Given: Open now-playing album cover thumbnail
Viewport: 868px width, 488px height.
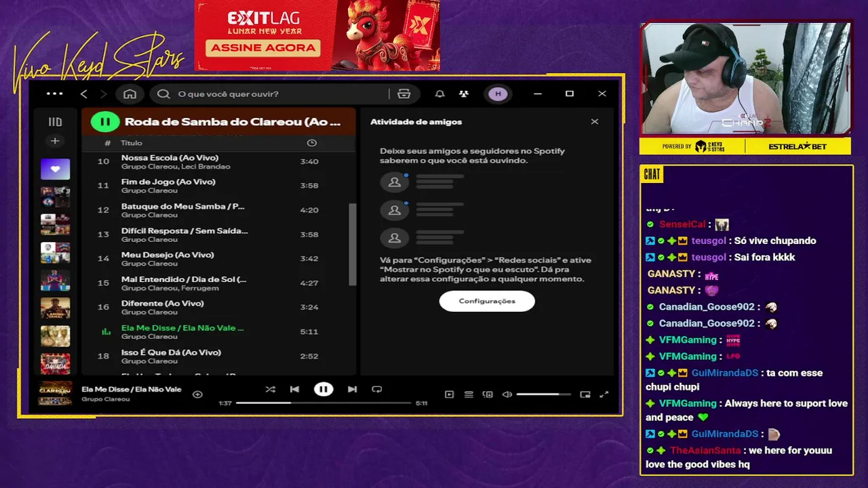Looking at the screenshot, I should click(55, 393).
